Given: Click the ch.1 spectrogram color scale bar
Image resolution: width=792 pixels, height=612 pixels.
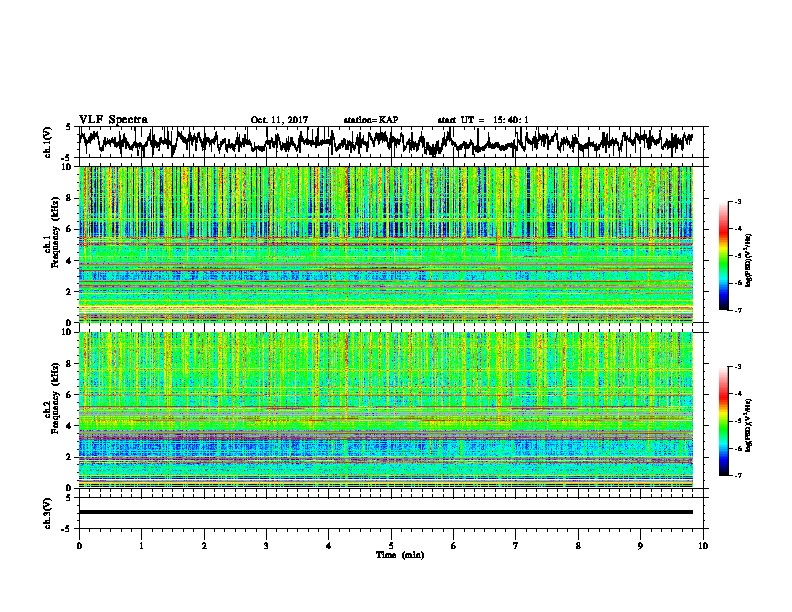Looking at the screenshot, I should pos(724,256).
